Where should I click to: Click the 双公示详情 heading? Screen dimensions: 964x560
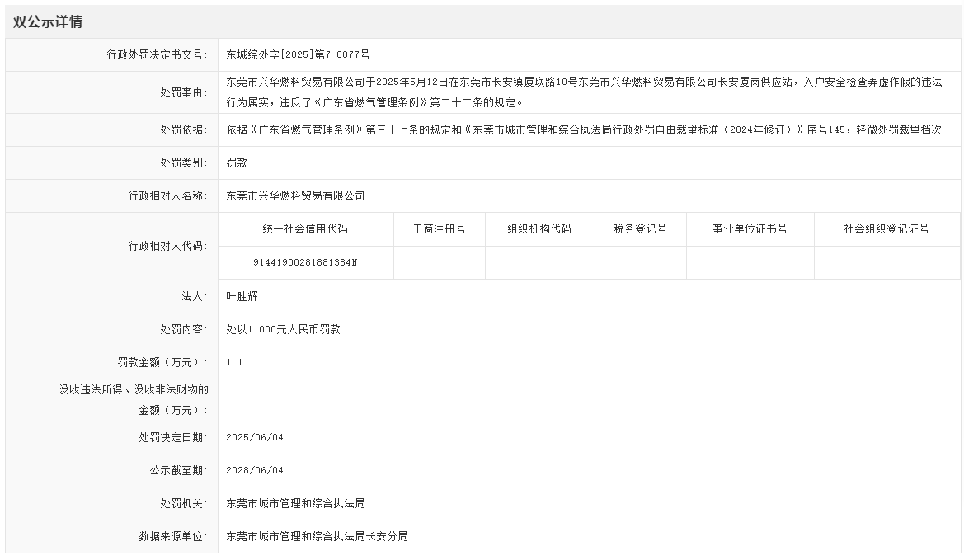click(x=47, y=22)
